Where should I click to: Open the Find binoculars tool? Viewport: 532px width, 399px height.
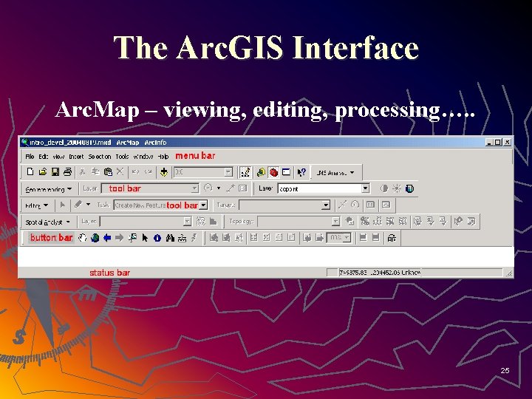[170, 238]
